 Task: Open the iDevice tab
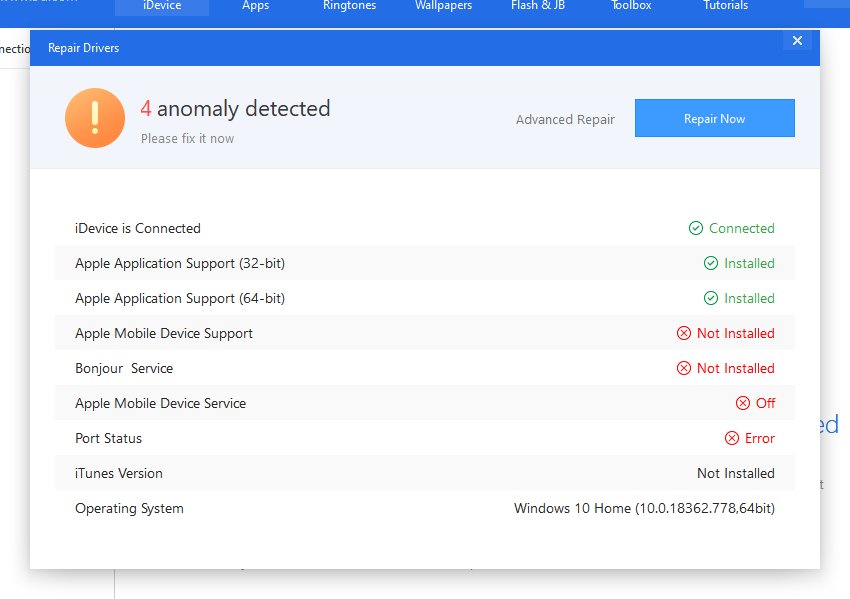pos(162,6)
